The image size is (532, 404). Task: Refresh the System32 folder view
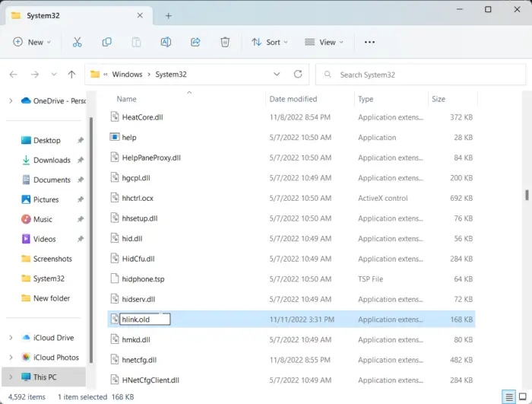coord(298,75)
